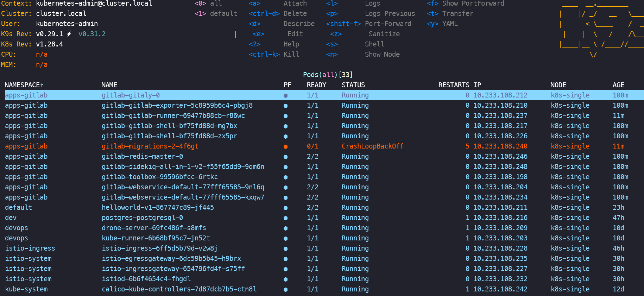644x296 pixels.
Task: Sort by the NAMESPACE column header
Action: (24, 85)
